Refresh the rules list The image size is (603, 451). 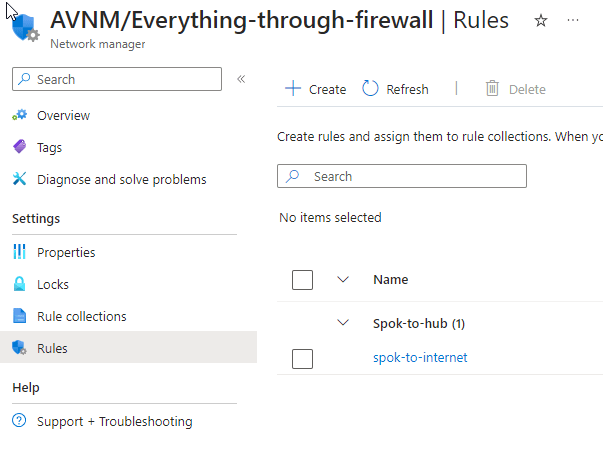[395, 89]
